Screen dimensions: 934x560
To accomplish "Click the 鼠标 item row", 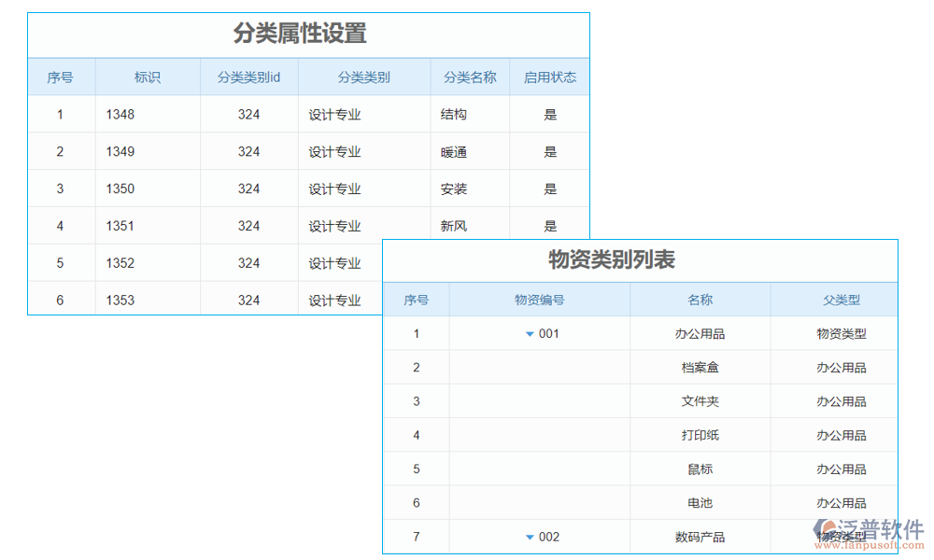I will pyautogui.click(x=699, y=469).
